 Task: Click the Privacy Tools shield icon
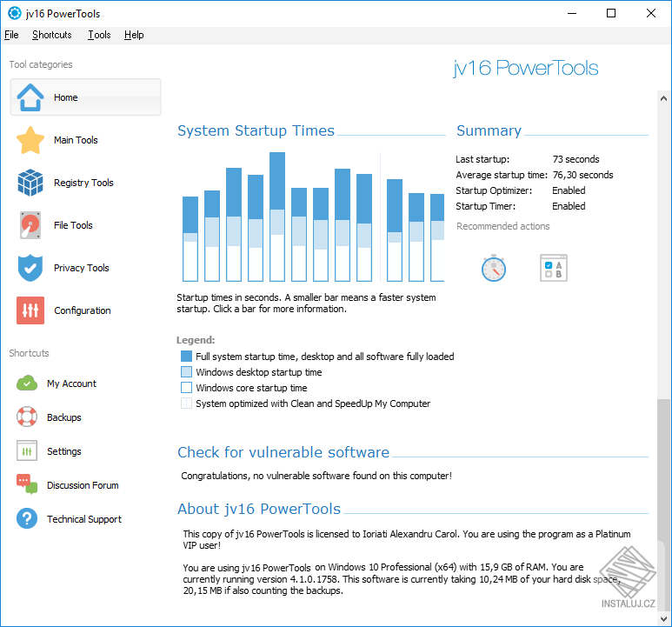tap(30, 268)
